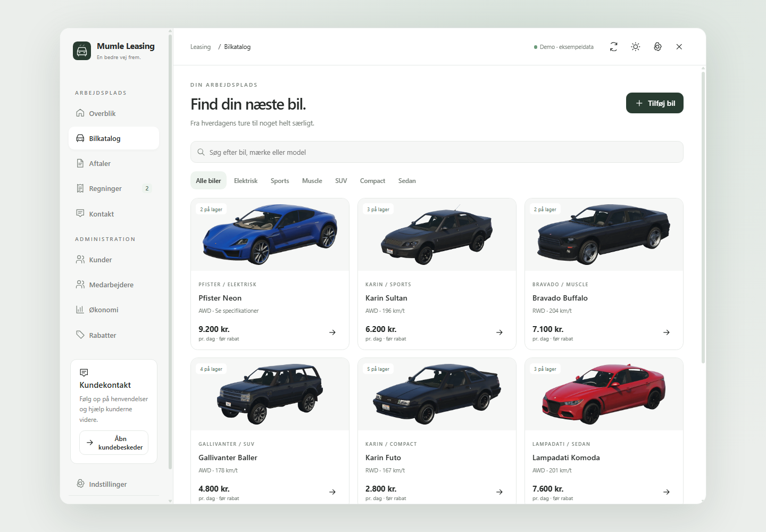Screen dimensions: 766x532
Task: Click the Pfister Neon car image
Action: (270, 235)
